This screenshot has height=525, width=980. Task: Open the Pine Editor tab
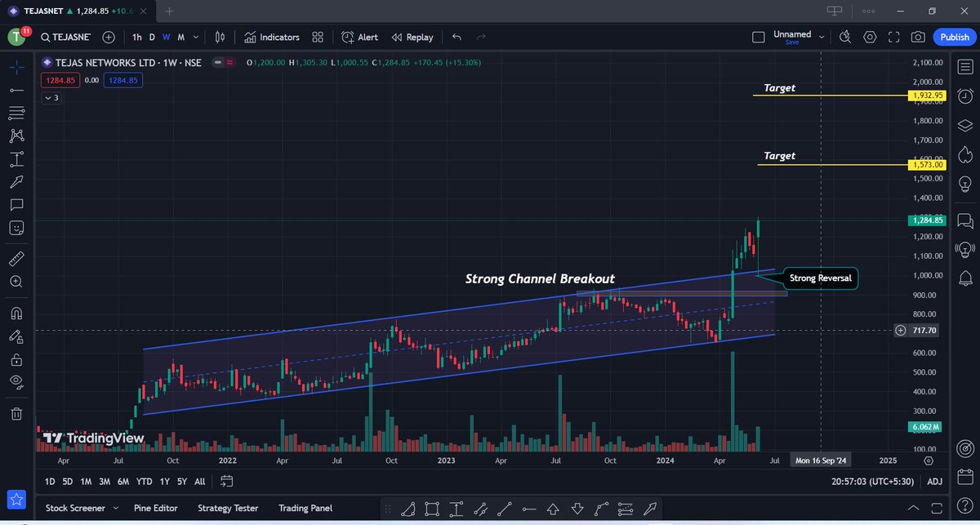click(157, 508)
